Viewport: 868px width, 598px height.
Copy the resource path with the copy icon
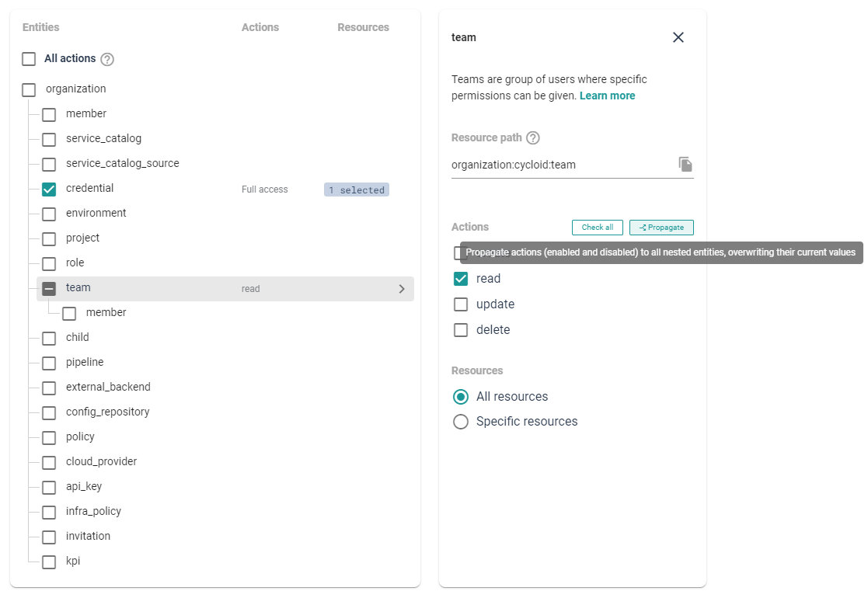click(x=685, y=165)
